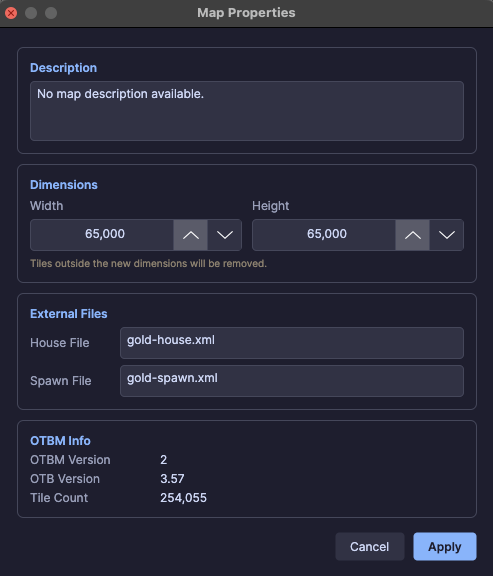
Task: Close the Map Properties window
Action: [x=11, y=13]
